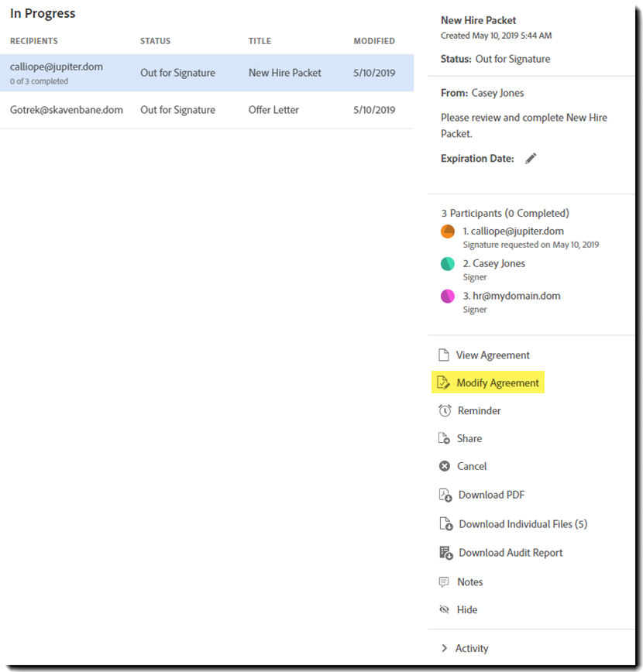This screenshot has width=643, height=672.
Task: Click the Share document icon
Action: point(444,438)
